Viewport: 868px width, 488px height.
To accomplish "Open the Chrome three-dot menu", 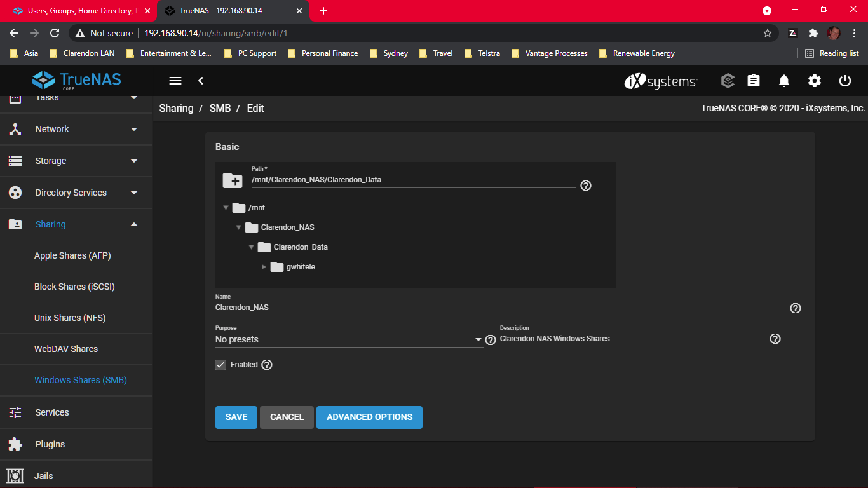I will pyautogui.click(x=855, y=33).
